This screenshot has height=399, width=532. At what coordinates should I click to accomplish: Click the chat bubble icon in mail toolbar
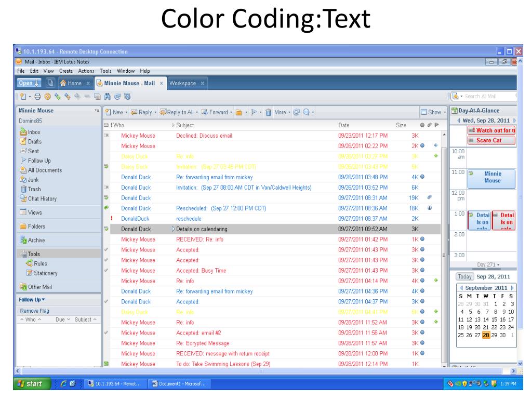click(x=307, y=112)
